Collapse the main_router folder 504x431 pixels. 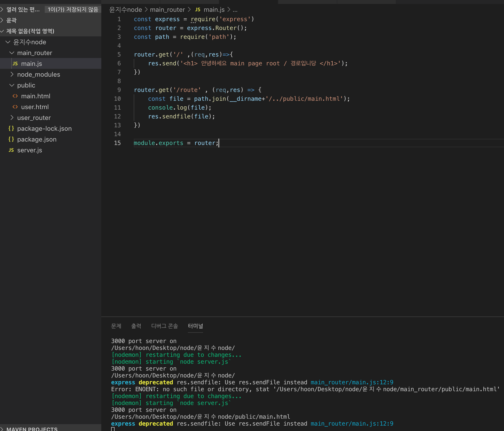tap(12, 53)
